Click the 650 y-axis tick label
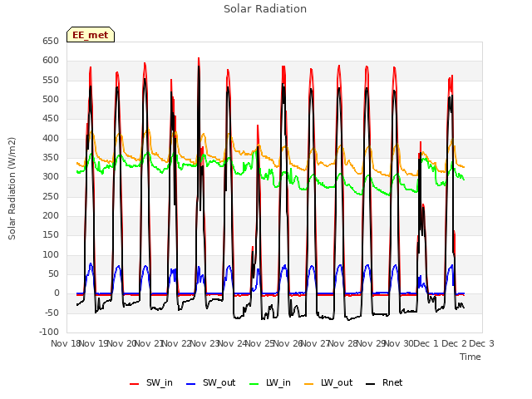Image resolution: width=532 pixels, height=399 pixels. (x=51, y=41)
